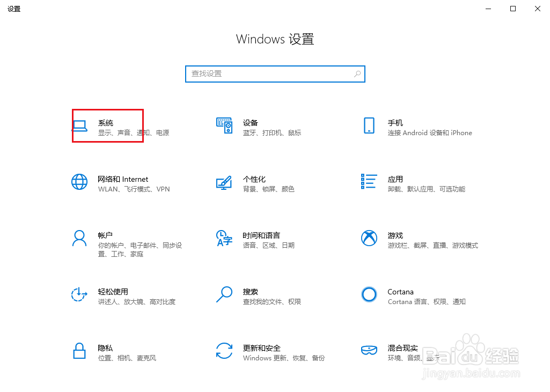Close the 设置 window
This screenshot has width=550, height=392.
pos(537,9)
